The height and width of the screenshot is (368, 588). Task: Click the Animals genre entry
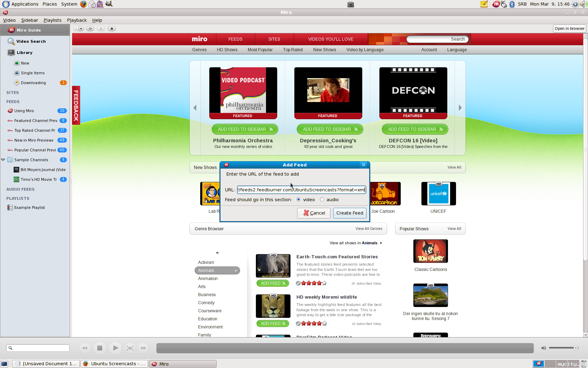[x=217, y=271]
